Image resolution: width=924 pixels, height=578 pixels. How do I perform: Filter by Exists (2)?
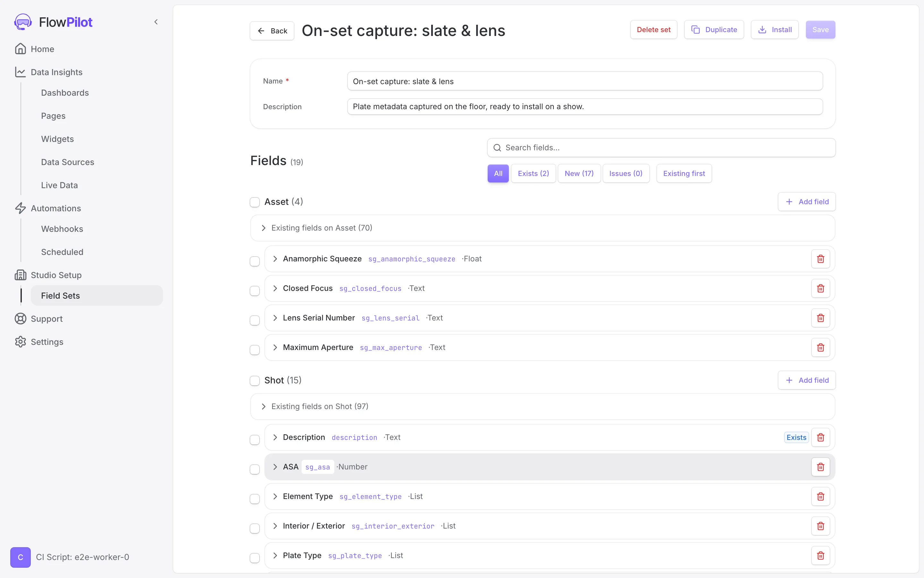coord(533,173)
